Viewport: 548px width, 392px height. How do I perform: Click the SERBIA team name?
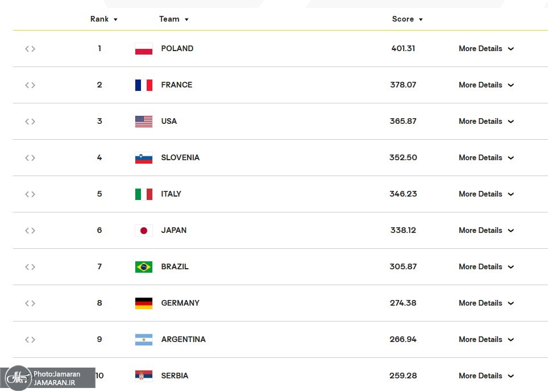point(175,376)
